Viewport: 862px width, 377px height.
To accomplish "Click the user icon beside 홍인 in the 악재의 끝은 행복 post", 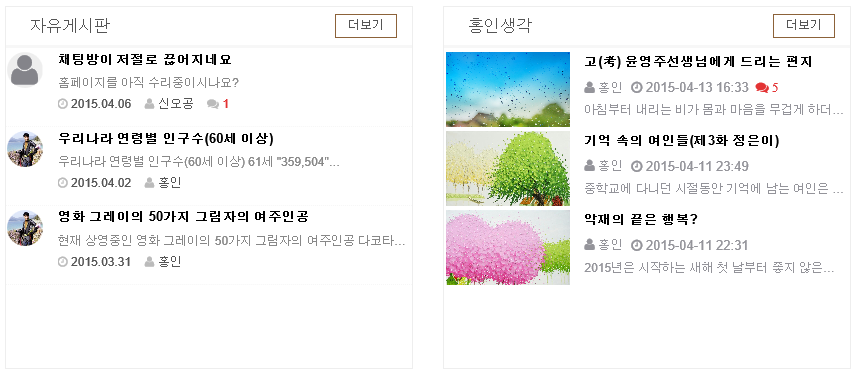I will pyautogui.click(x=589, y=245).
